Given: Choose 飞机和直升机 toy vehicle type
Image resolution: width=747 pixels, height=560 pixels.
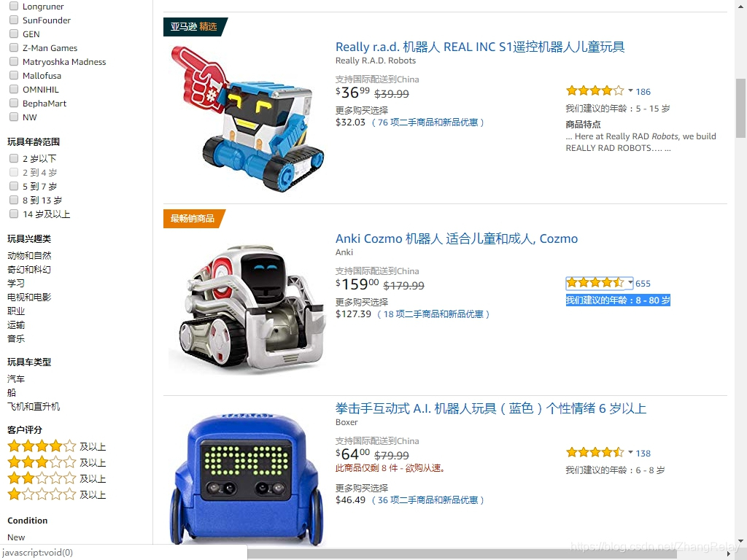Looking at the screenshot, I should tap(34, 407).
